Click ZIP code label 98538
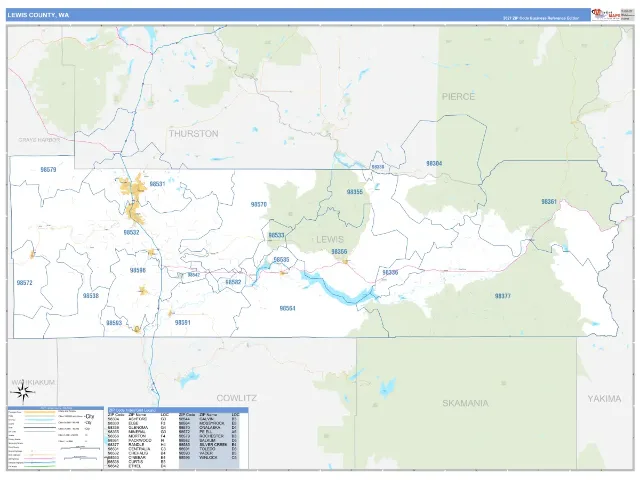Image resolution: width=640 pixels, height=480 pixels. point(91,296)
